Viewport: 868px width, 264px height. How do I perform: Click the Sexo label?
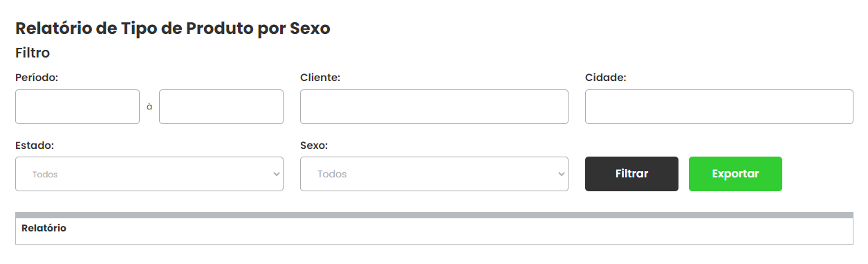point(314,146)
